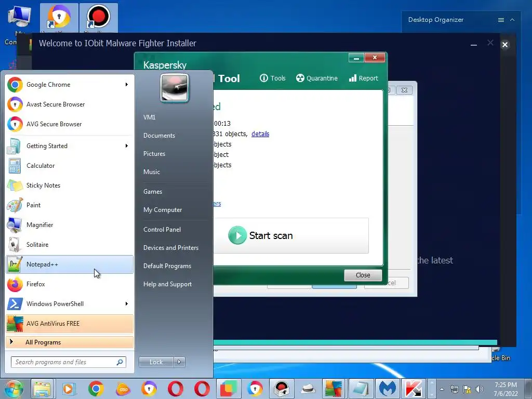Expand All Programs list

[x=70, y=342]
